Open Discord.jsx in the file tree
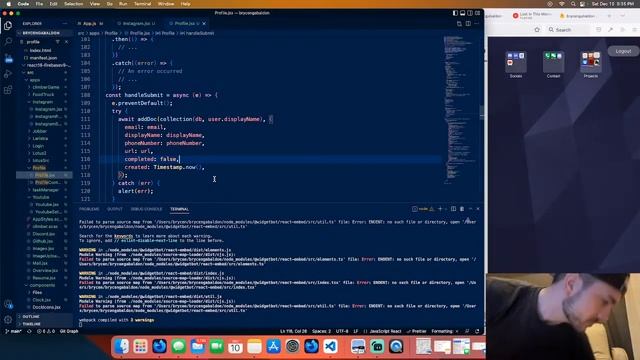 (x=43, y=234)
